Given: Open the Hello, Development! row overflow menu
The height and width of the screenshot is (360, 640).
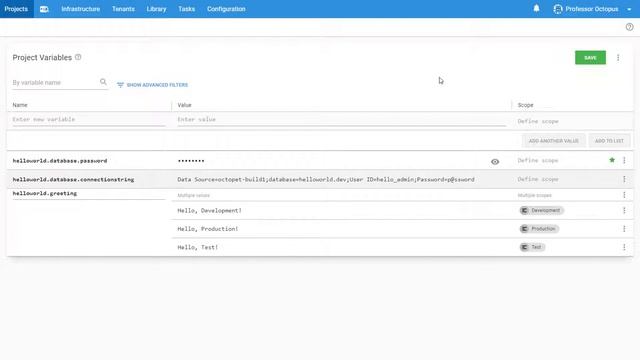Looking at the screenshot, I should (x=624, y=210).
